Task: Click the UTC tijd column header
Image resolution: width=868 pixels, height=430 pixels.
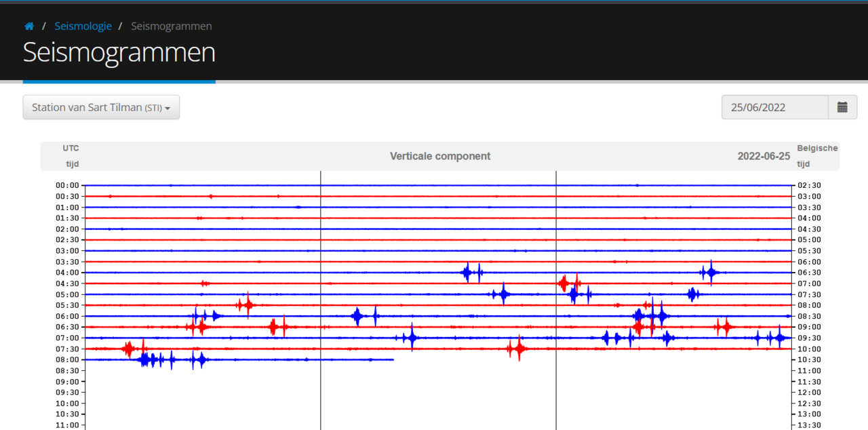Action: [x=71, y=156]
